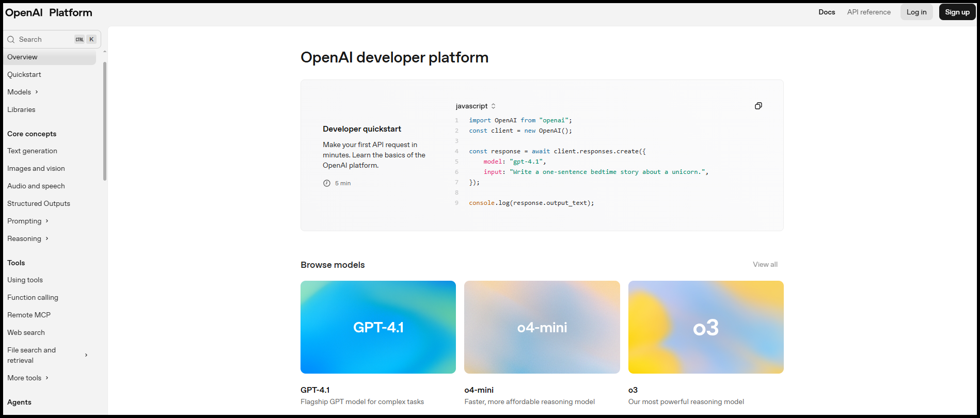Viewport: 980px width, 418px height.
Task: Open Audio and speech page
Action: (x=36, y=186)
